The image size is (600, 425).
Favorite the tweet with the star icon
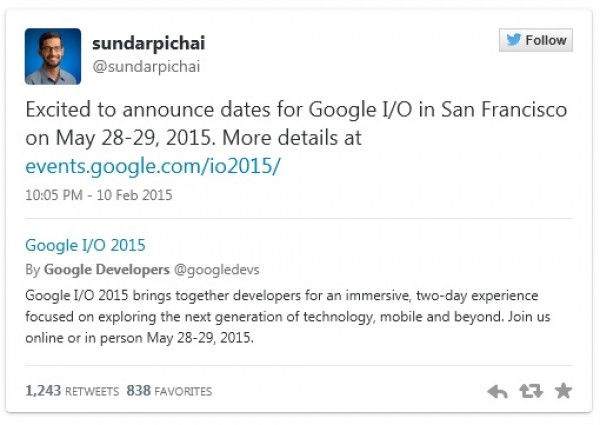563,391
